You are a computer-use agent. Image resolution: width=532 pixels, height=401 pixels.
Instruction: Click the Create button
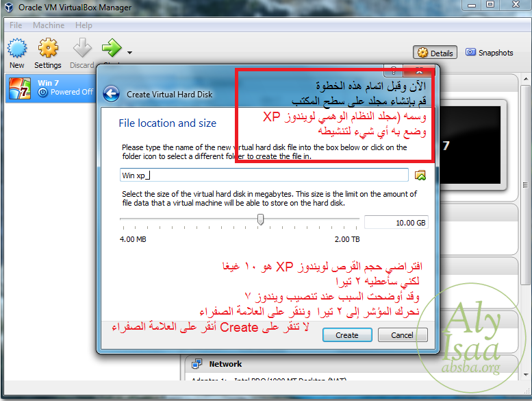[x=346, y=335]
